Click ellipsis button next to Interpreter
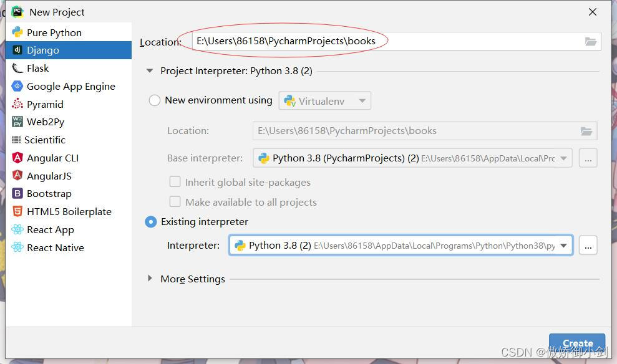Image resolution: width=617 pixels, height=364 pixels. coord(588,246)
